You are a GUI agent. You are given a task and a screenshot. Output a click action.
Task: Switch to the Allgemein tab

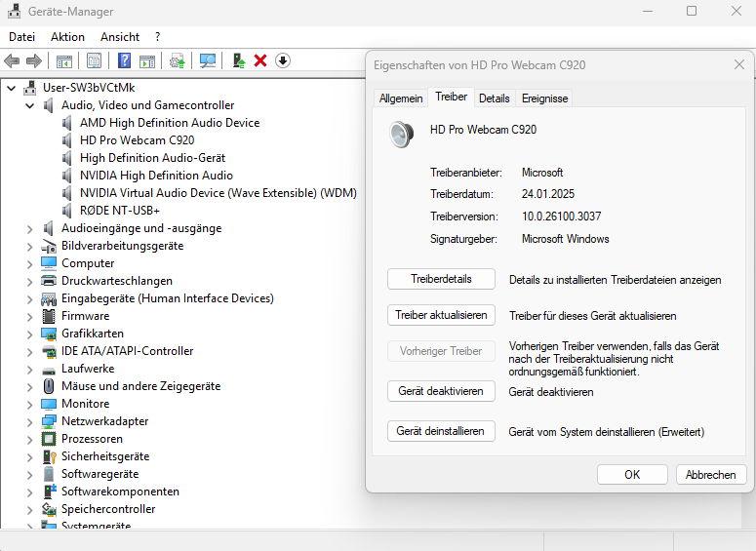pos(401,98)
